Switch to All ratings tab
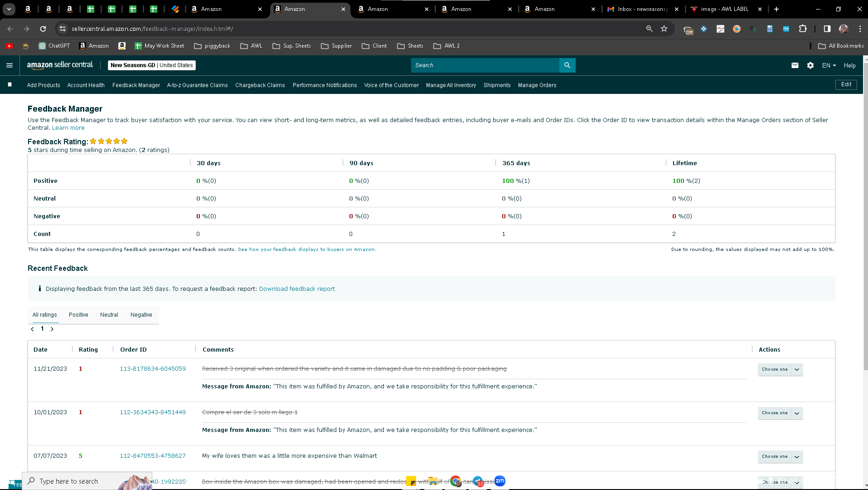868x490 pixels. (45, 315)
